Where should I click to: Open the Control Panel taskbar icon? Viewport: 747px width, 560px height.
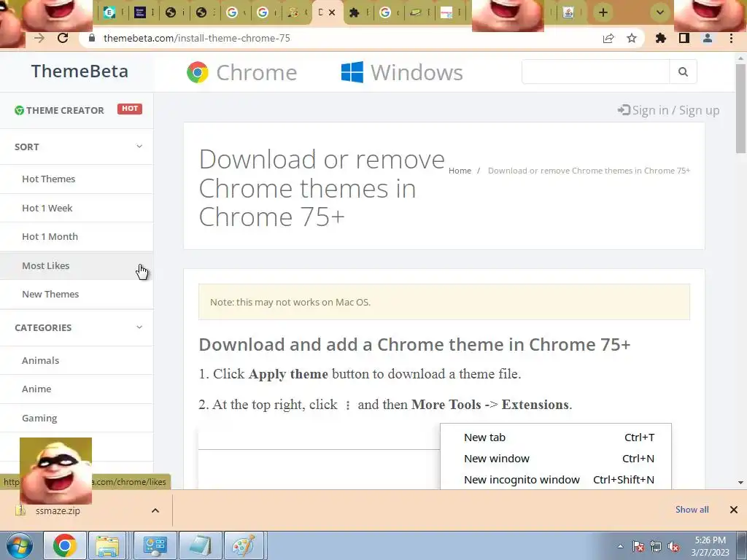(155, 545)
